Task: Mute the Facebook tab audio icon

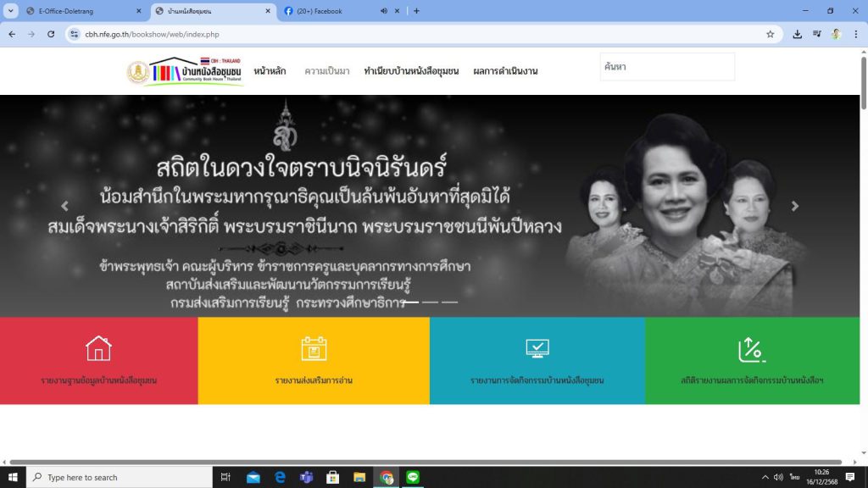Action: click(384, 11)
